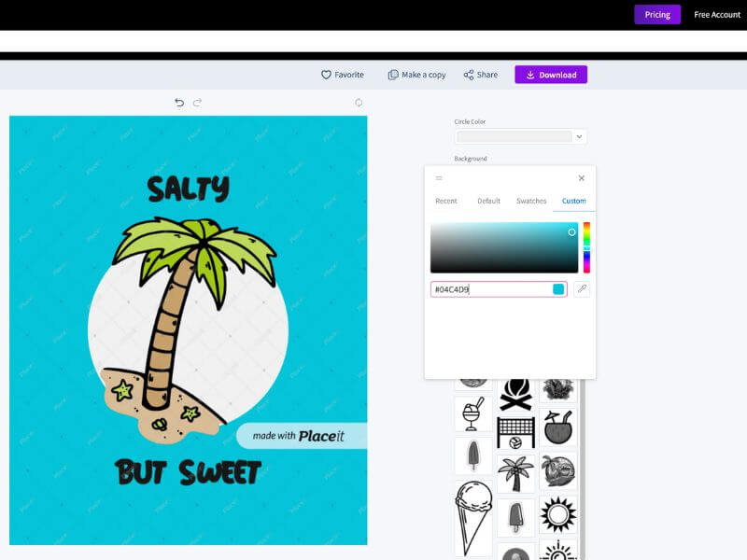Select the coconut drink with umbrella graphic
Image resolution: width=747 pixels, height=560 pixels.
coord(557,427)
